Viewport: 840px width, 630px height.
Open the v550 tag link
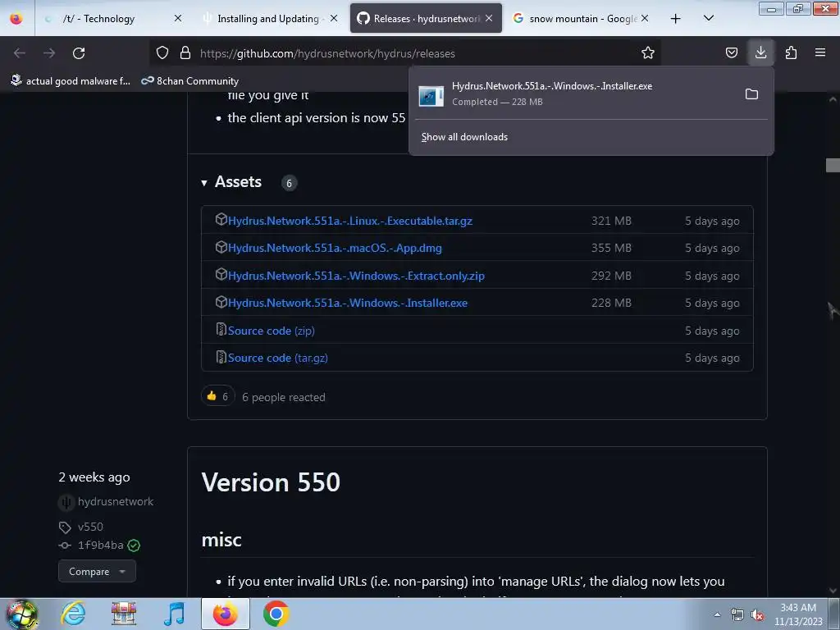point(90,527)
